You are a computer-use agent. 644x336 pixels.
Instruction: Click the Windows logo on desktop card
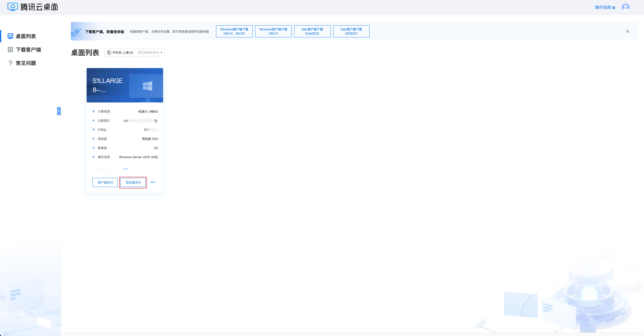pos(148,86)
